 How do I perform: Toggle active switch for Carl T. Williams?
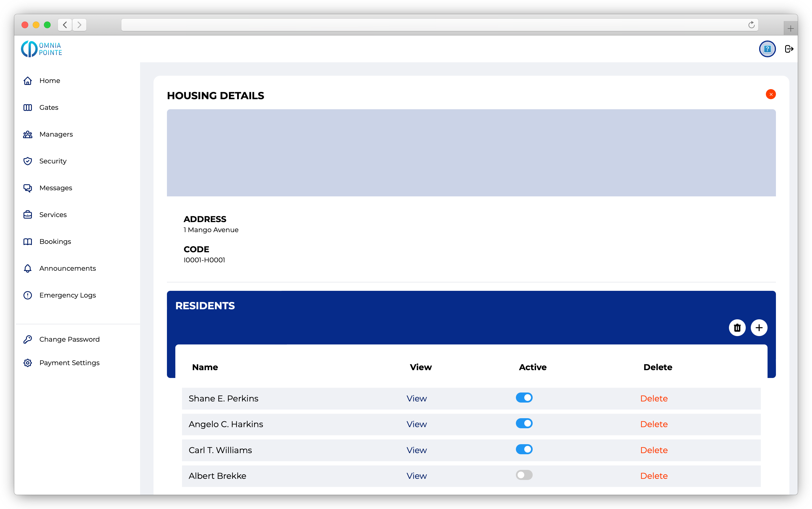[x=524, y=449]
